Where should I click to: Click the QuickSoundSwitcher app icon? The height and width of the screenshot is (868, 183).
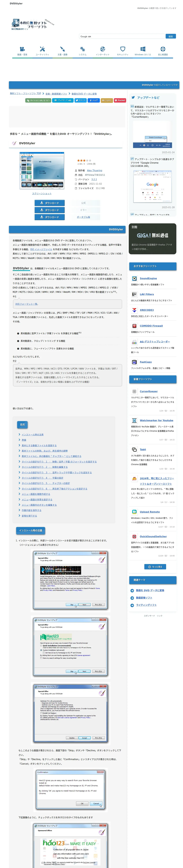click(134, 536)
